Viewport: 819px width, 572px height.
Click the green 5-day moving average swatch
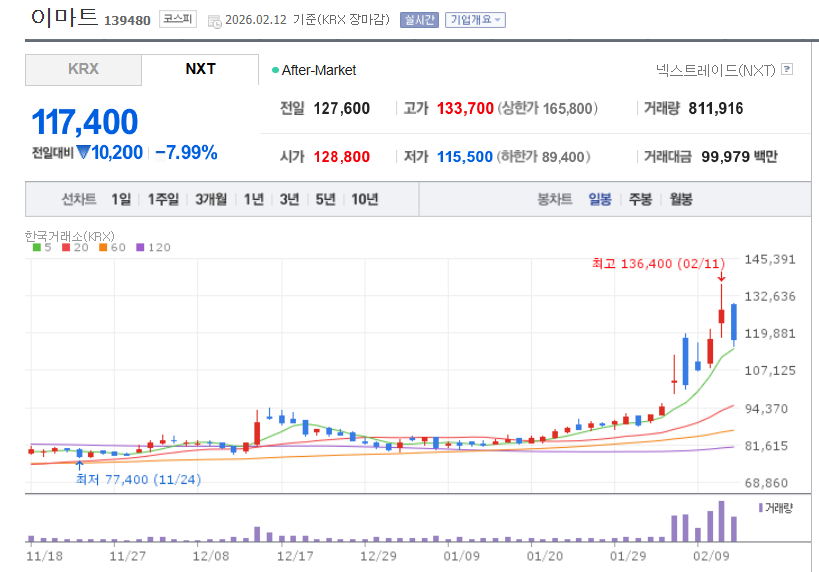[x=37, y=247]
